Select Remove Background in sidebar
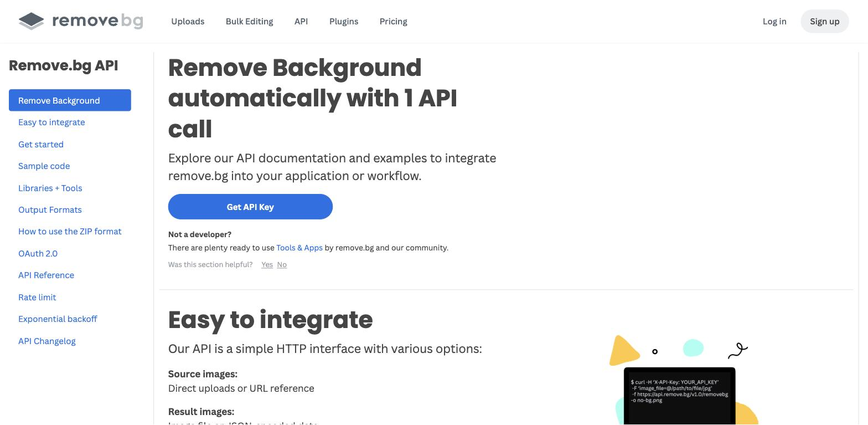The image size is (868, 425). coord(70,100)
